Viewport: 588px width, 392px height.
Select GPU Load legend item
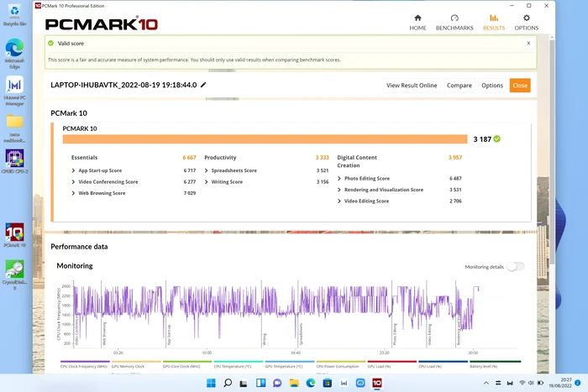tap(392, 364)
